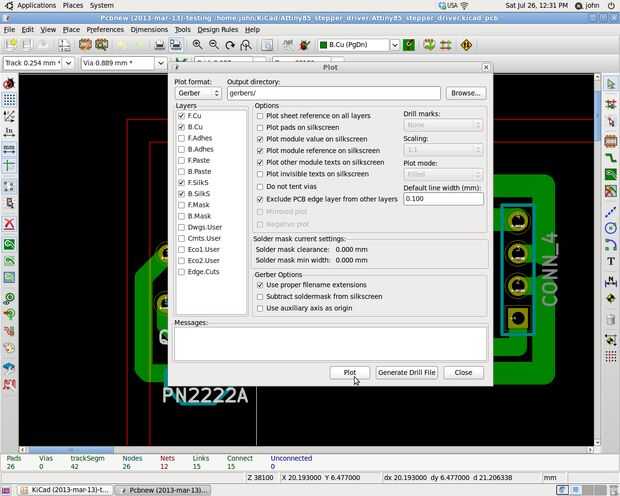Image resolution: width=620 pixels, height=496 pixels.
Task: Open the Preferences menu
Action: (105, 30)
